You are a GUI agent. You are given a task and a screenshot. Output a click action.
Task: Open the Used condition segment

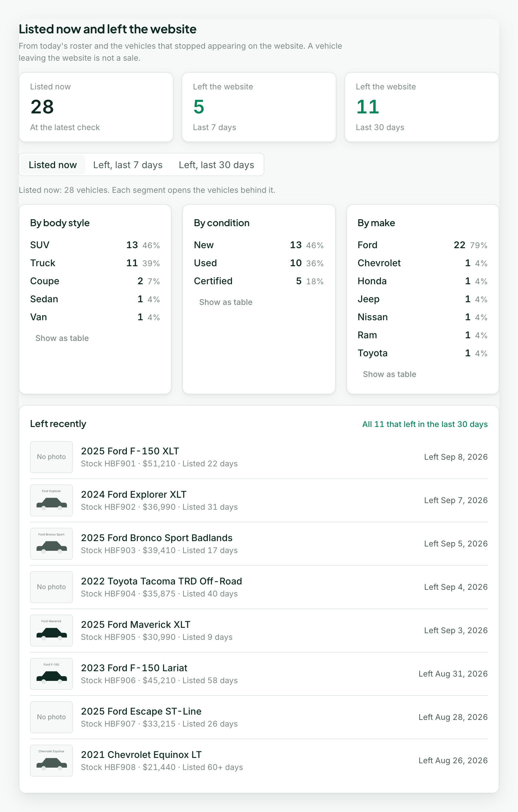pyautogui.click(x=259, y=263)
